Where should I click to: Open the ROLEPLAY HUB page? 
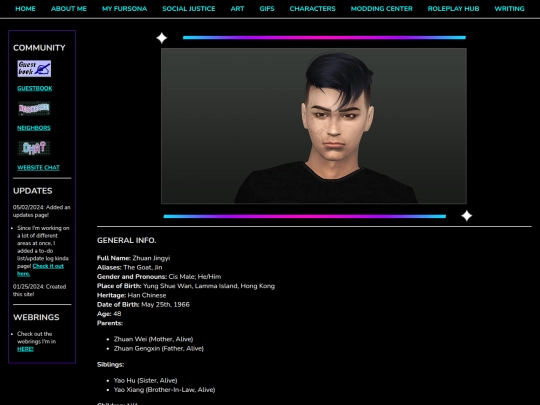coord(453,9)
